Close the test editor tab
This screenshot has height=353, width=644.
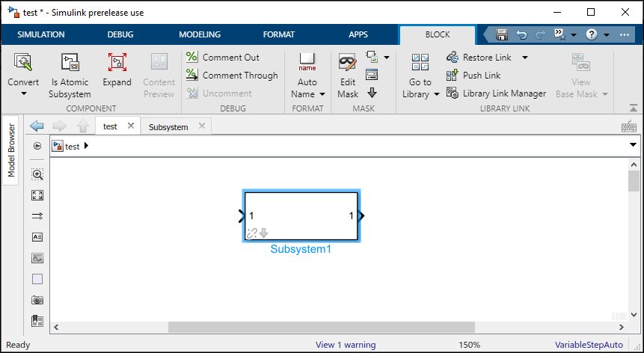click(x=131, y=126)
